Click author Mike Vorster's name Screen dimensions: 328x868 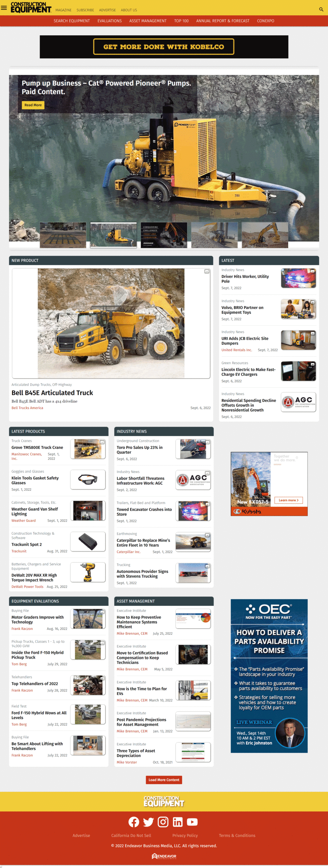(127, 762)
